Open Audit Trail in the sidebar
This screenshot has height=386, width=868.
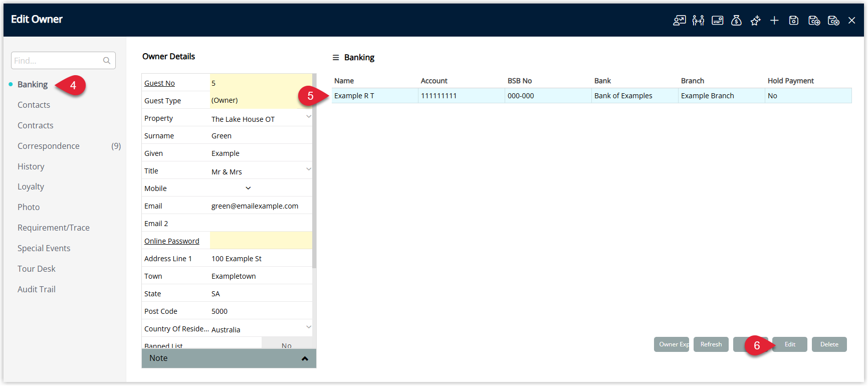click(x=37, y=289)
